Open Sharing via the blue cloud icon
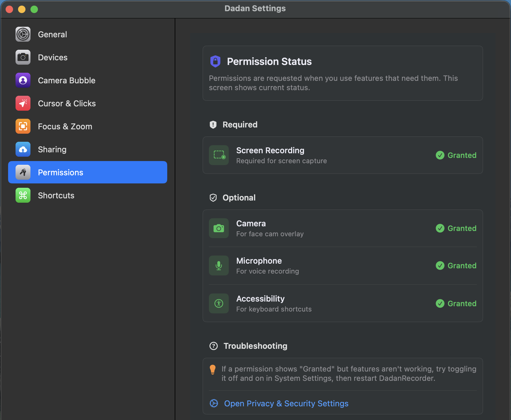 point(23,149)
